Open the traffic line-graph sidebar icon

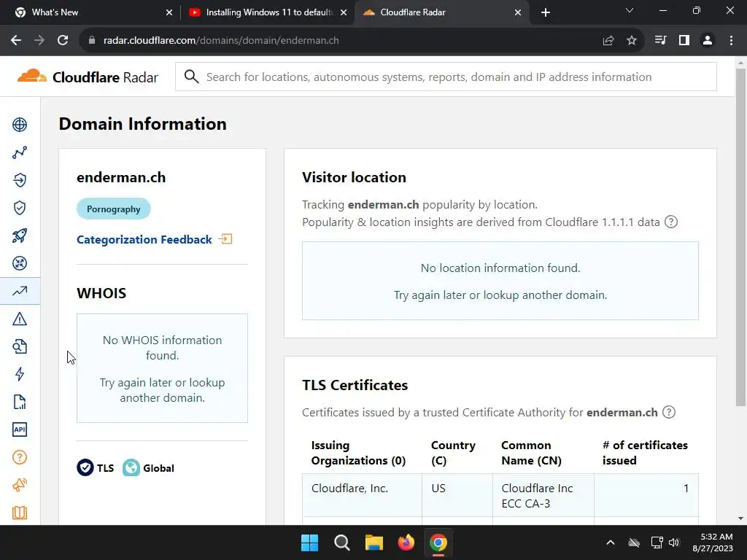click(x=20, y=152)
